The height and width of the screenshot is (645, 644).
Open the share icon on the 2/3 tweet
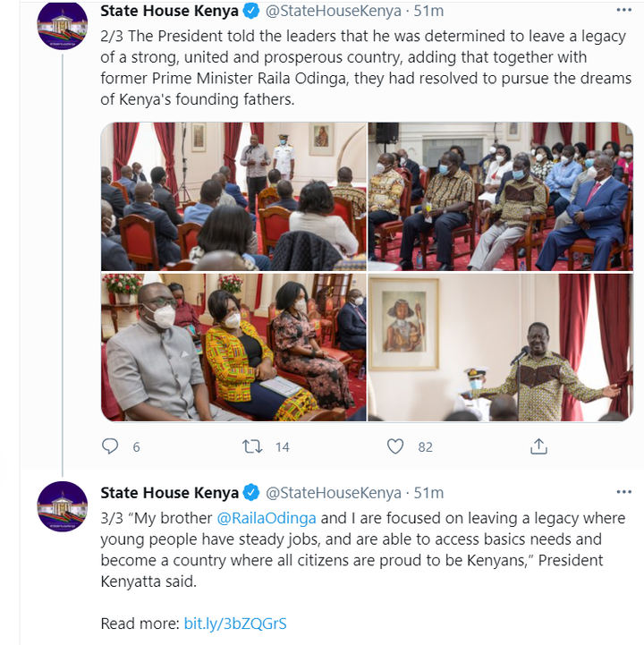pos(538,446)
